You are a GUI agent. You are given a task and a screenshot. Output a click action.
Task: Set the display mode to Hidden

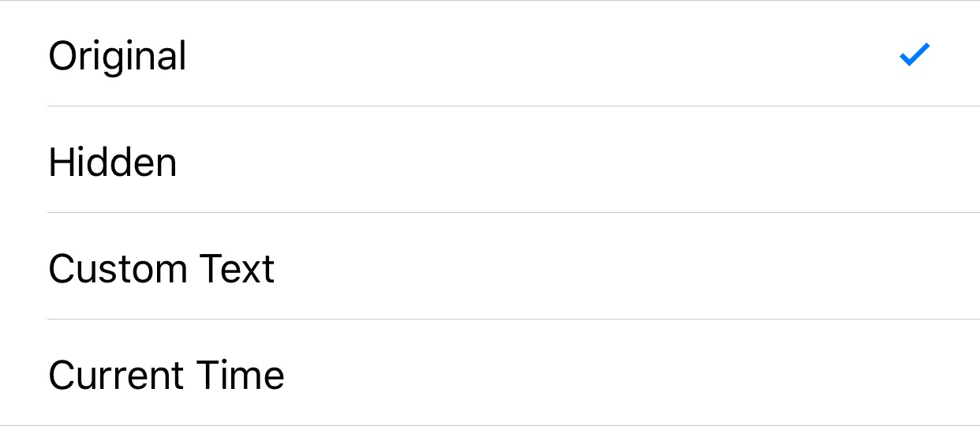(490, 159)
